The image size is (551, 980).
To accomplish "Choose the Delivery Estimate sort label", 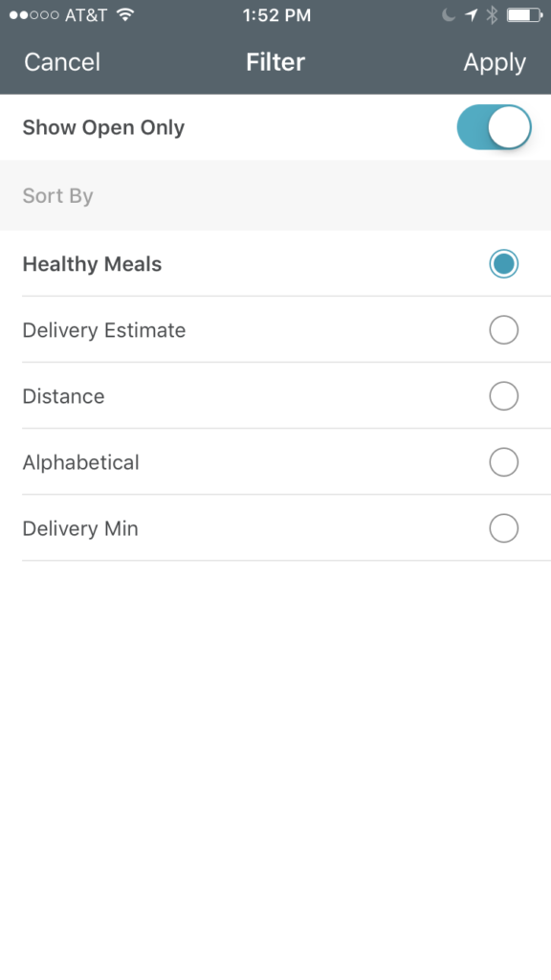I will [x=103, y=330].
